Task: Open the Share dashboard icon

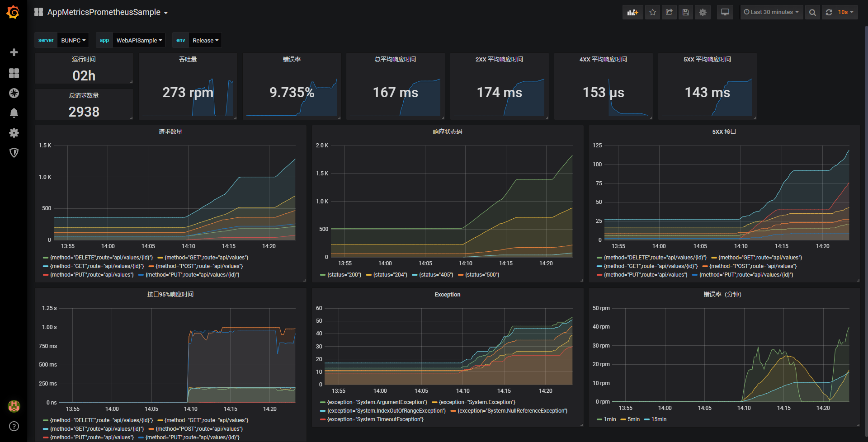Action: (669, 12)
